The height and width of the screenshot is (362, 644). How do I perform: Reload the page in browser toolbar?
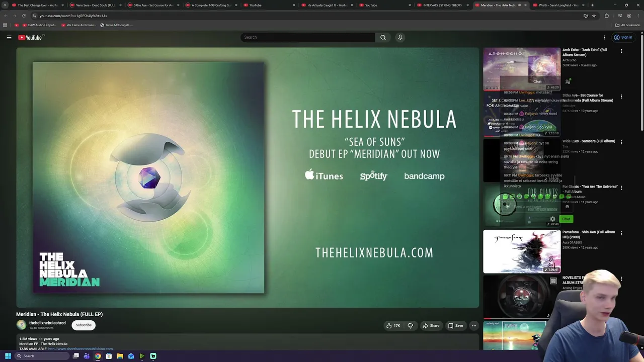(x=24, y=16)
